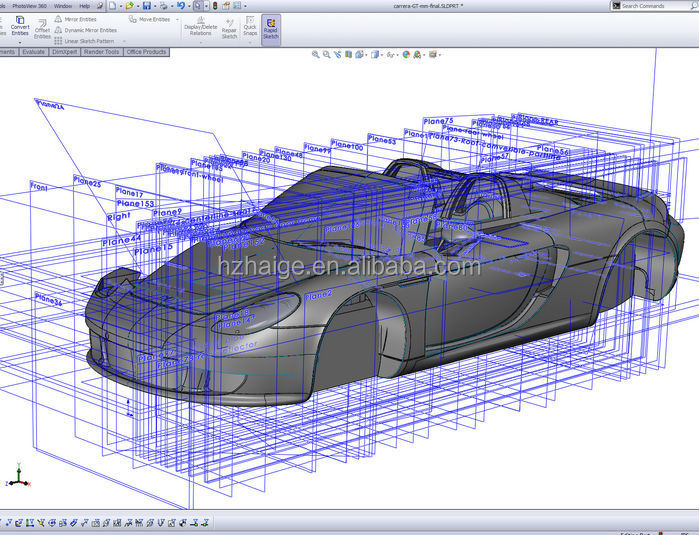The image size is (699, 535).
Task: Toggle the Rapid Sketch button
Action: [271, 26]
